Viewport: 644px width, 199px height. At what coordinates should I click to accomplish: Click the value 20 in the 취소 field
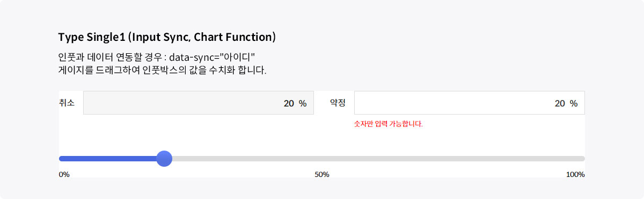click(289, 103)
